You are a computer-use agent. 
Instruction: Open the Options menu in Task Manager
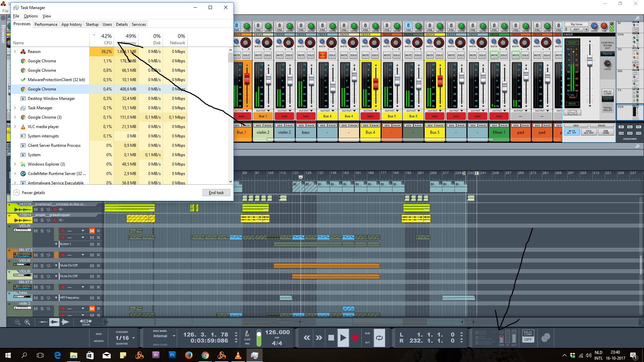point(31,16)
